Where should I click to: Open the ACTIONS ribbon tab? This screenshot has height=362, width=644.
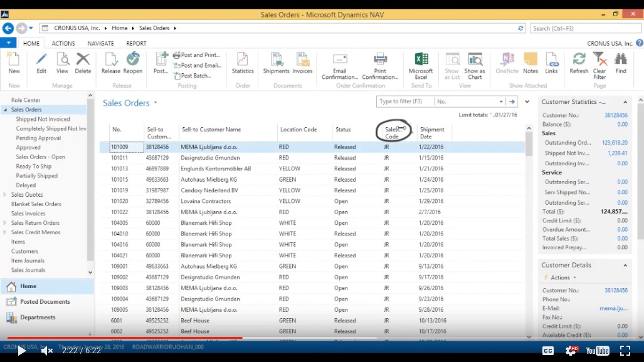tap(63, 43)
